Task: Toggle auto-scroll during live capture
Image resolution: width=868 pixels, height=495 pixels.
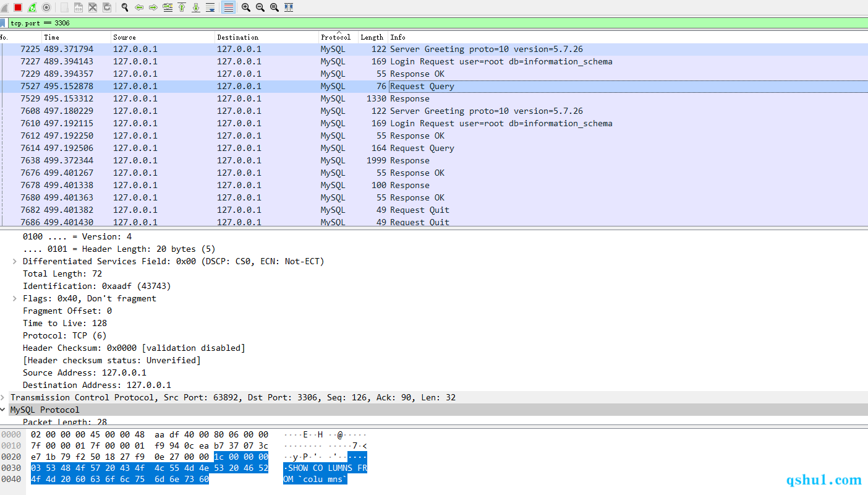Action: (210, 7)
